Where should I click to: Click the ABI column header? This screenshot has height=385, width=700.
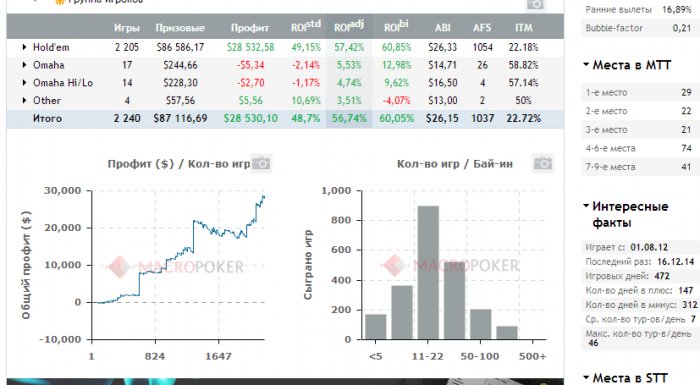(442, 28)
